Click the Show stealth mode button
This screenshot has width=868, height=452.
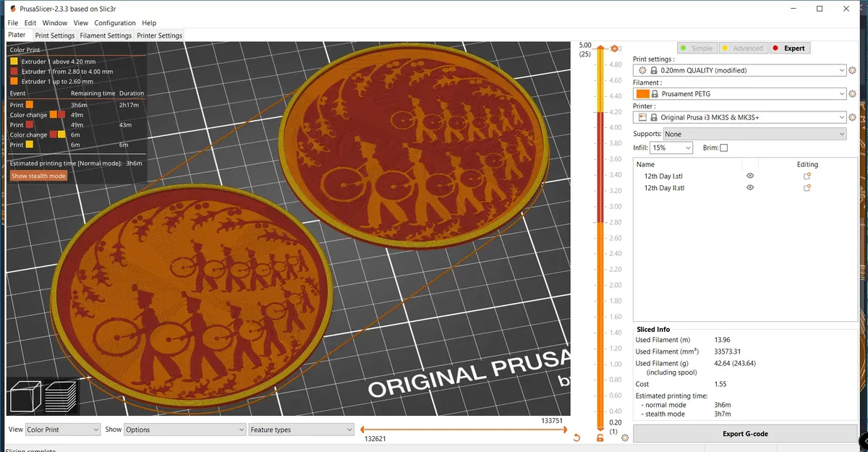(38, 176)
